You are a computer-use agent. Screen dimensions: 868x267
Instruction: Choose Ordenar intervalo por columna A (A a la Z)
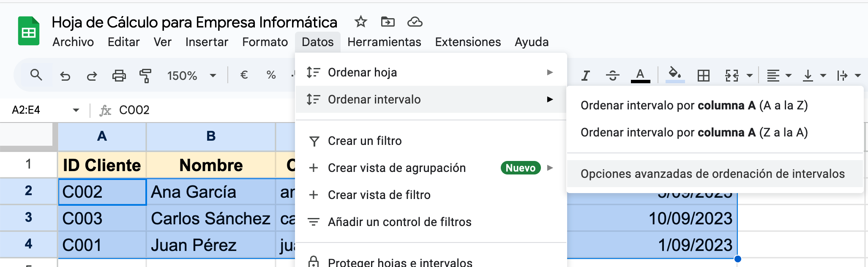click(694, 106)
